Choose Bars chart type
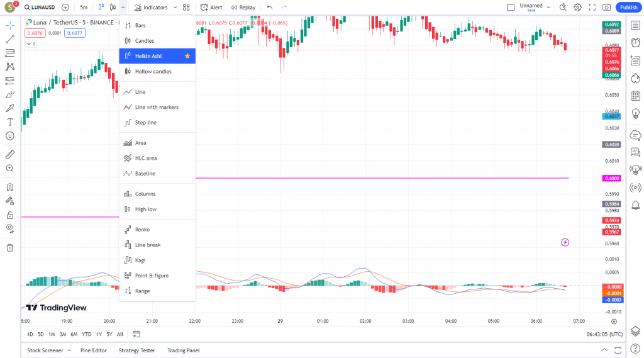 [x=157, y=26]
